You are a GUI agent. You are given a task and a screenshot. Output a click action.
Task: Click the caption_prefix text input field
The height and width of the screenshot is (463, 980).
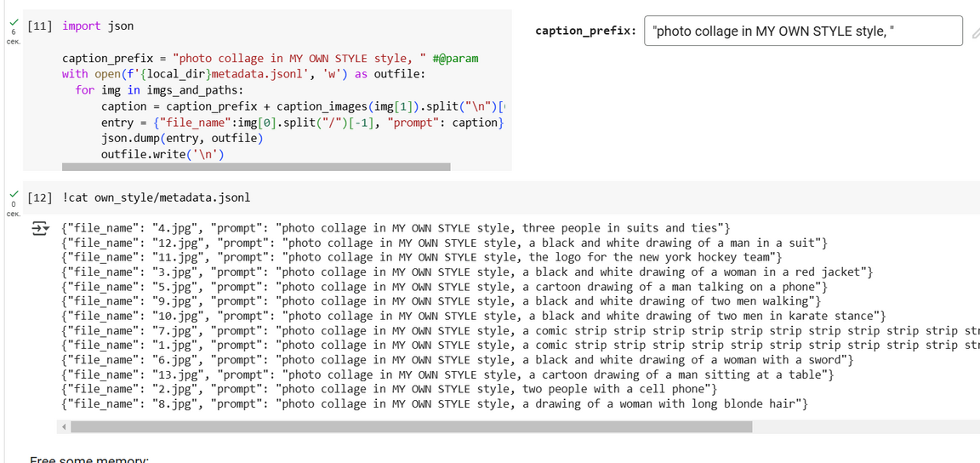(x=803, y=31)
